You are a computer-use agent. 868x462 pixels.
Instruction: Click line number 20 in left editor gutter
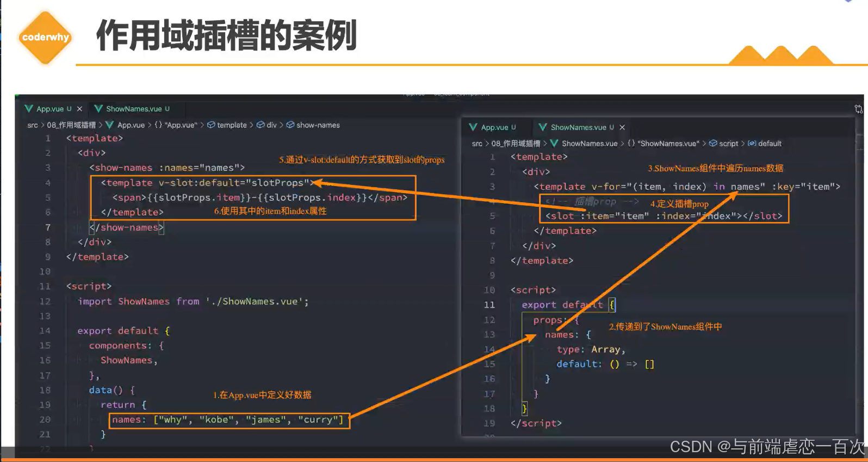(45, 420)
